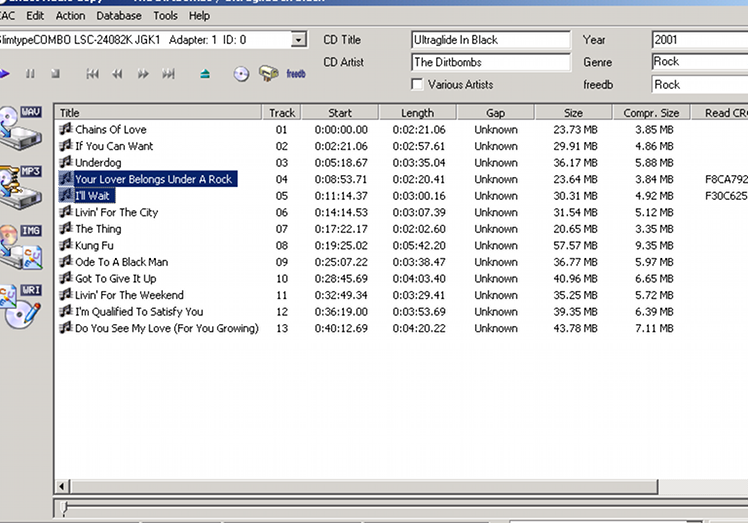Sort by the Length column header
The width and height of the screenshot is (748, 523).
(x=418, y=113)
